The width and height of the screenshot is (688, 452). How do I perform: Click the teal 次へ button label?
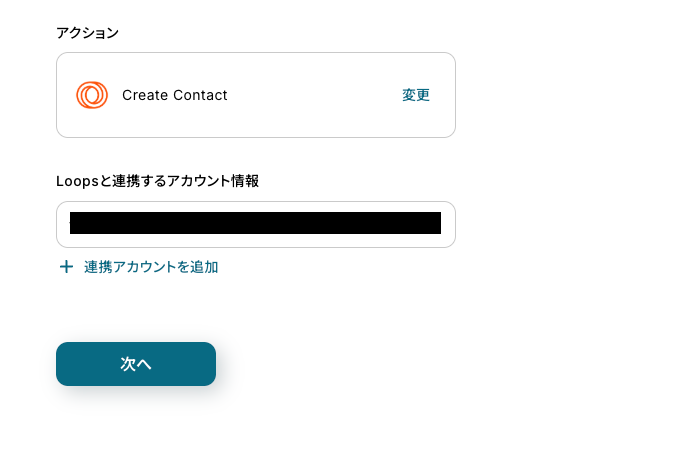(x=136, y=364)
